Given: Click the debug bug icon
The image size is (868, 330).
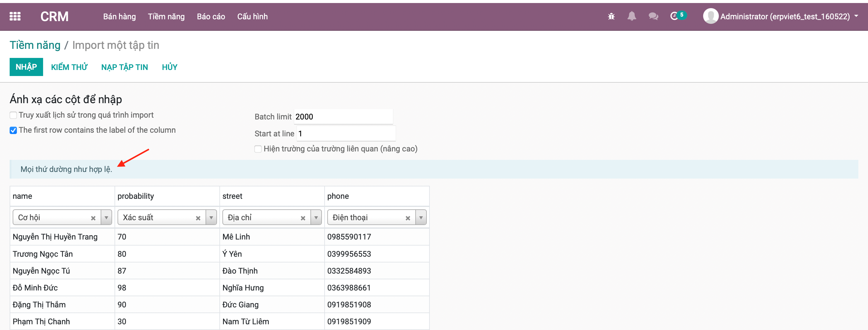Looking at the screenshot, I should pyautogui.click(x=611, y=16).
